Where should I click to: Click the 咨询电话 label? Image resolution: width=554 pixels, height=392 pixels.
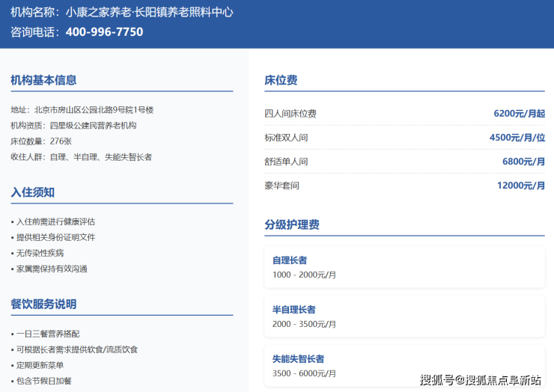pyautogui.click(x=35, y=31)
